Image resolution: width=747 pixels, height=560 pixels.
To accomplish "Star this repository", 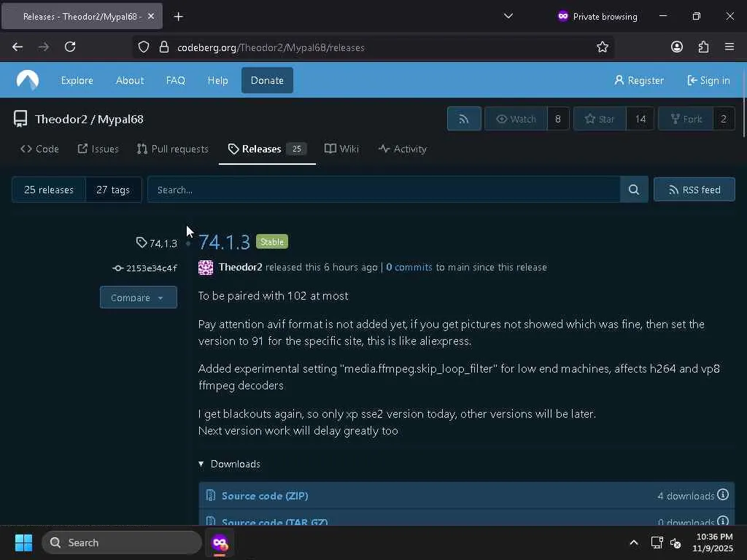I will point(600,119).
